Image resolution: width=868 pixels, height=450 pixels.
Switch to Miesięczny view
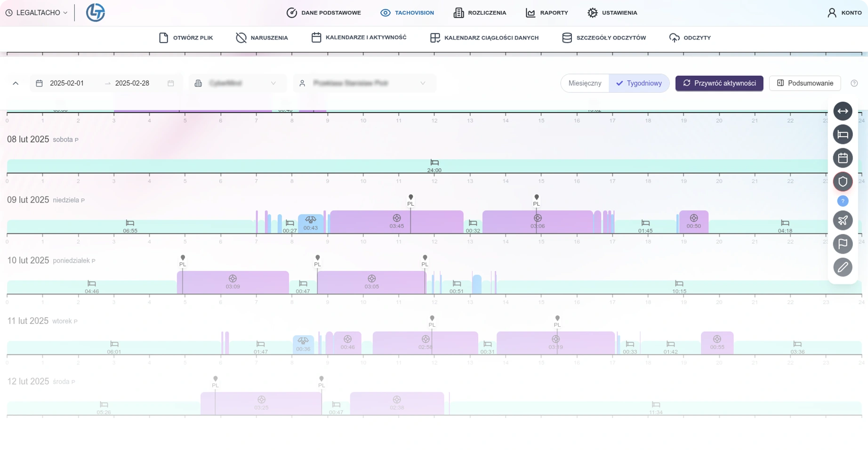pyautogui.click(x=585, y=83)
